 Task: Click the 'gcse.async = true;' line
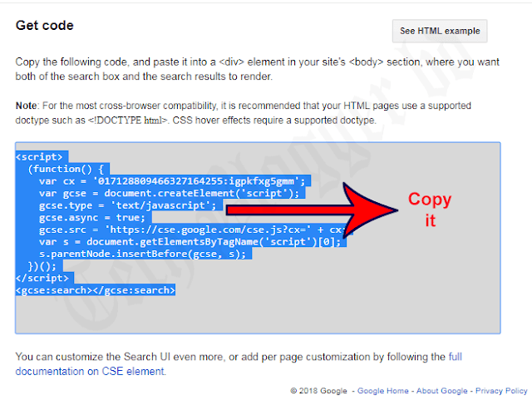(92, 218)
